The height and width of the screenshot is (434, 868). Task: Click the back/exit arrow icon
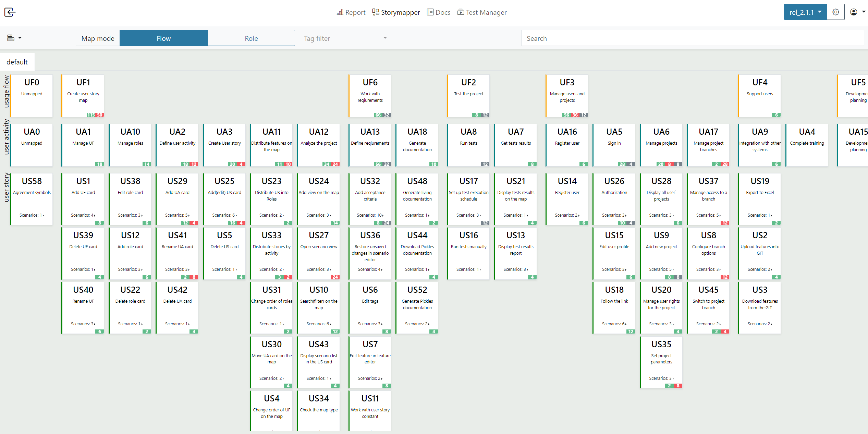pyautogui.click(x=10, y=12)
